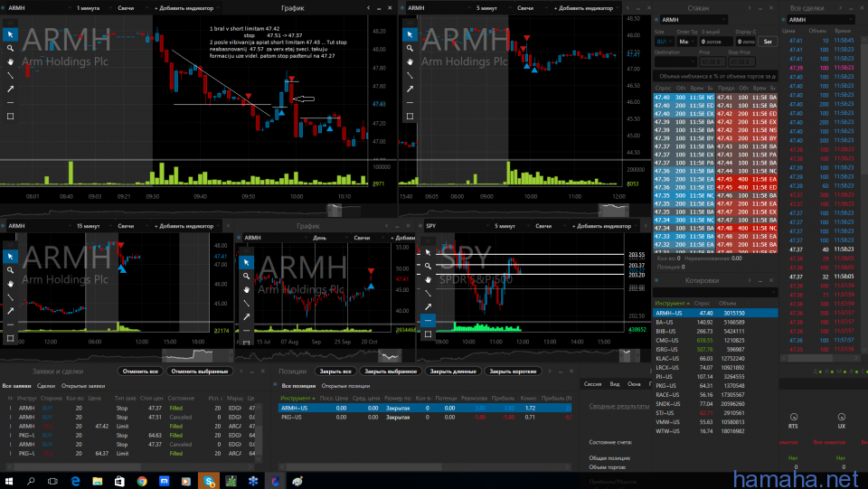
Task: Select the cursor tool in 5-minute ARMH chart
Action: point(410,34)
